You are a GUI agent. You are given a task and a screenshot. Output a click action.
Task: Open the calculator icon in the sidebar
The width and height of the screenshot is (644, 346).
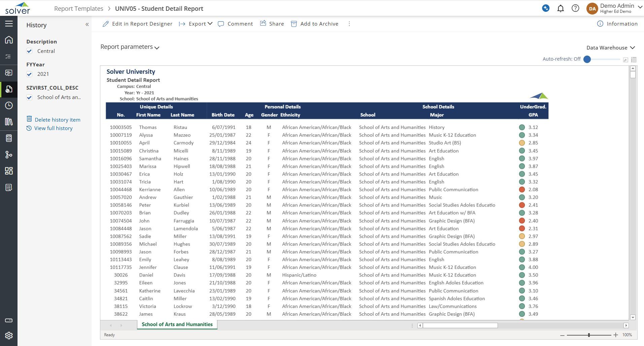click(x=9, y=138)
